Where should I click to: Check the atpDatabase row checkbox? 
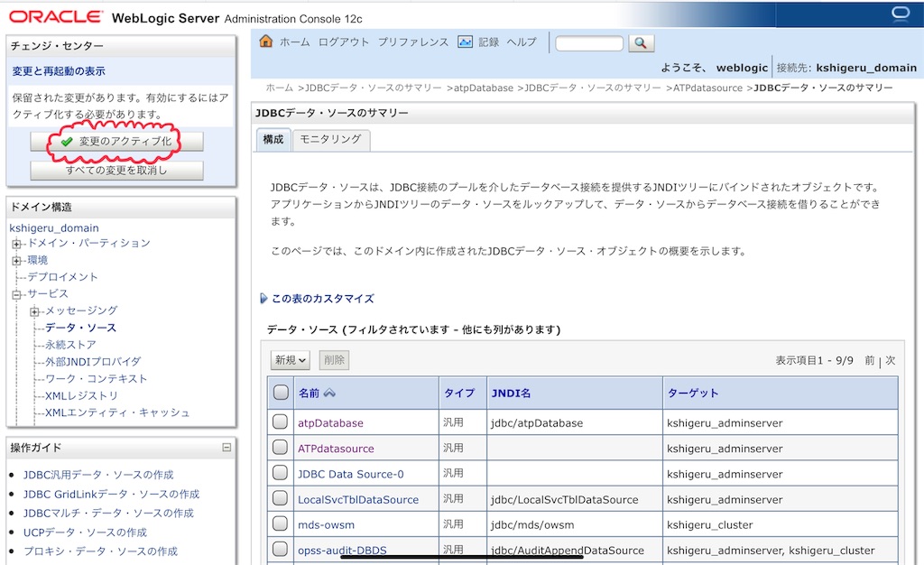pyautogui.click(x=281, y=421)
